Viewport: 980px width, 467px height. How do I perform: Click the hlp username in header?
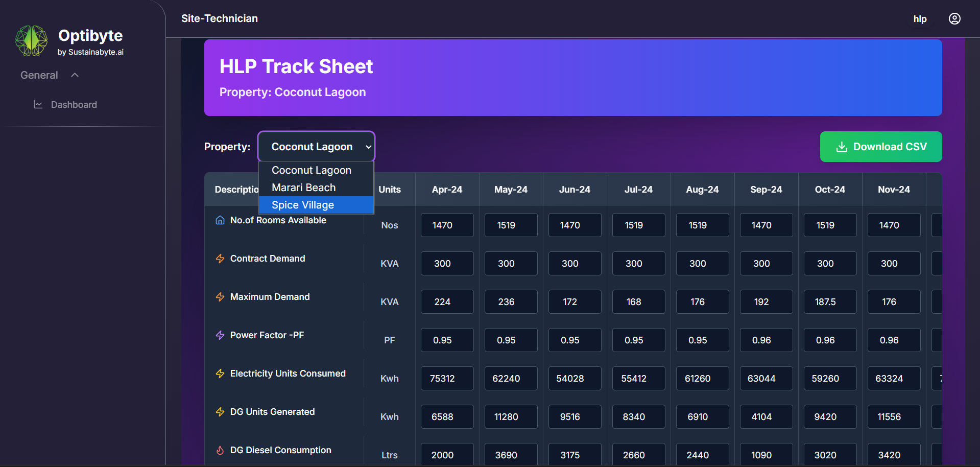(x=920, y=19)
